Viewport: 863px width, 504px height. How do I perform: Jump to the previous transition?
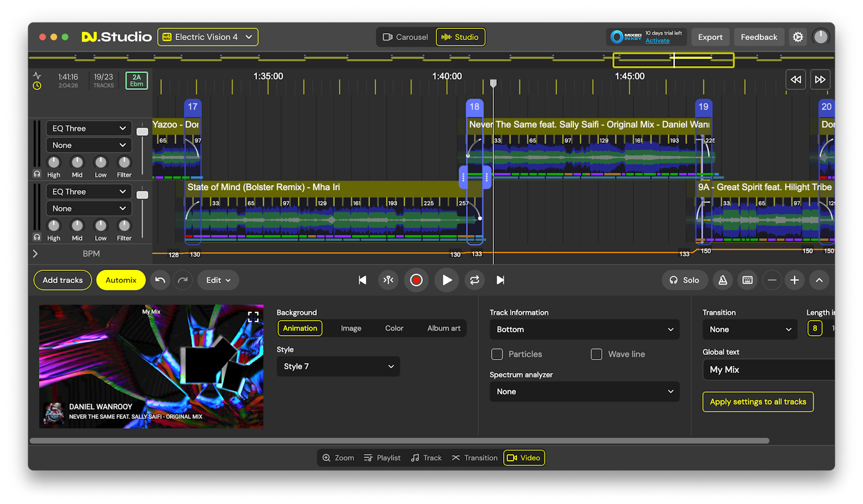coord(362,280)
